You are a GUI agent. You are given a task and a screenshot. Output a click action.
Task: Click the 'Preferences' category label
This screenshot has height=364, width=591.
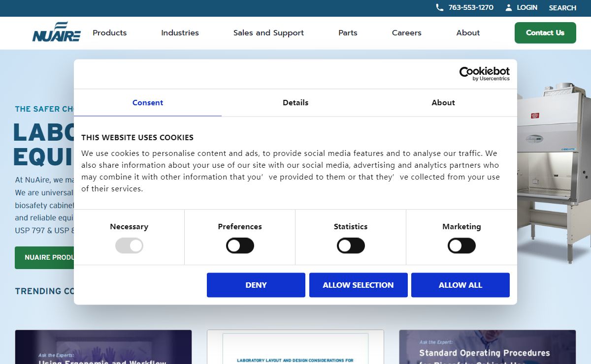(240, 227)
